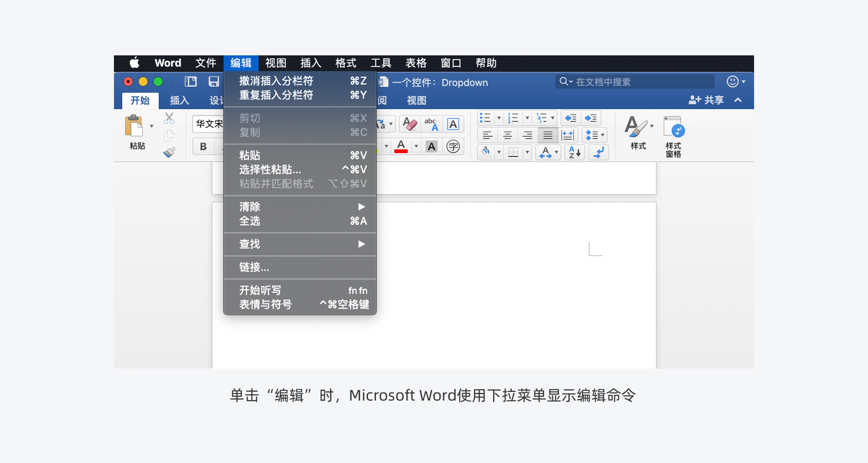Image resolution: width=868 pixels, height=463 pixels.
Task: Switch to the 插入 ribbon tab
Action: 180,100
